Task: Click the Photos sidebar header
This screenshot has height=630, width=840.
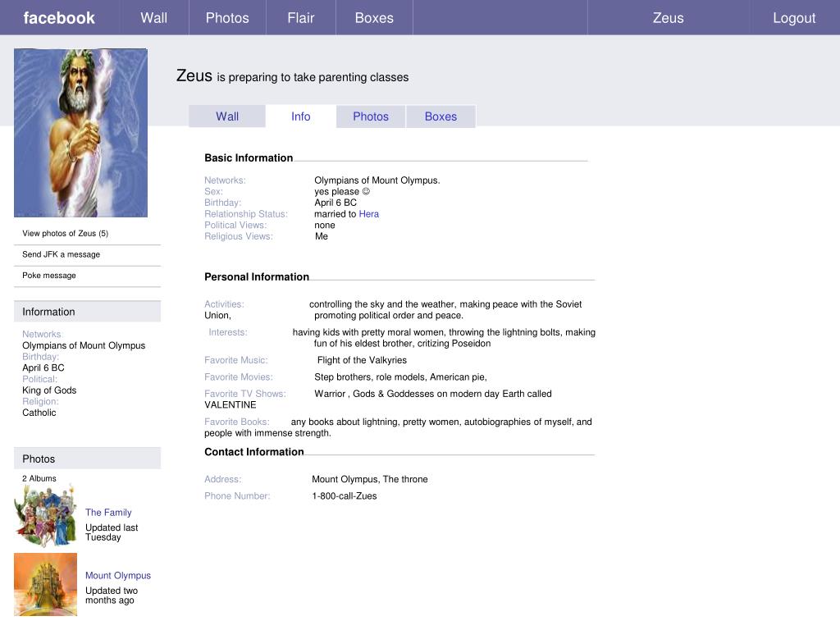Action: [x=87, y=459]
